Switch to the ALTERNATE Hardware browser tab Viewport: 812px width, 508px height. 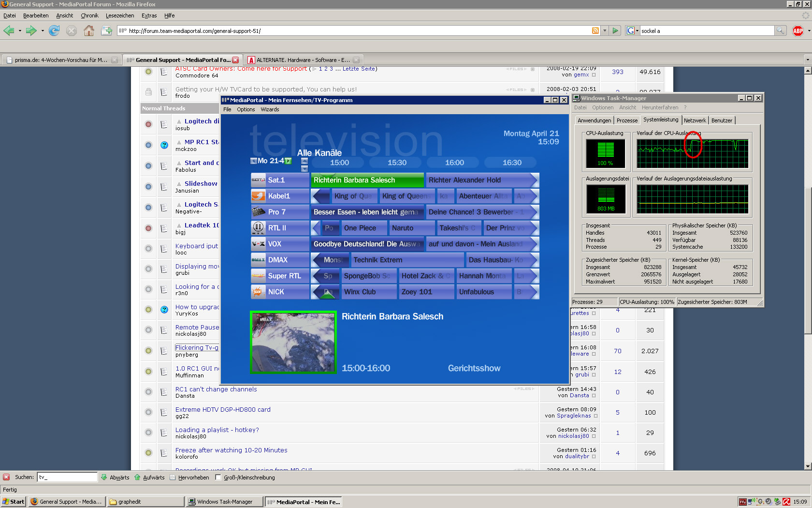(304, 60)
